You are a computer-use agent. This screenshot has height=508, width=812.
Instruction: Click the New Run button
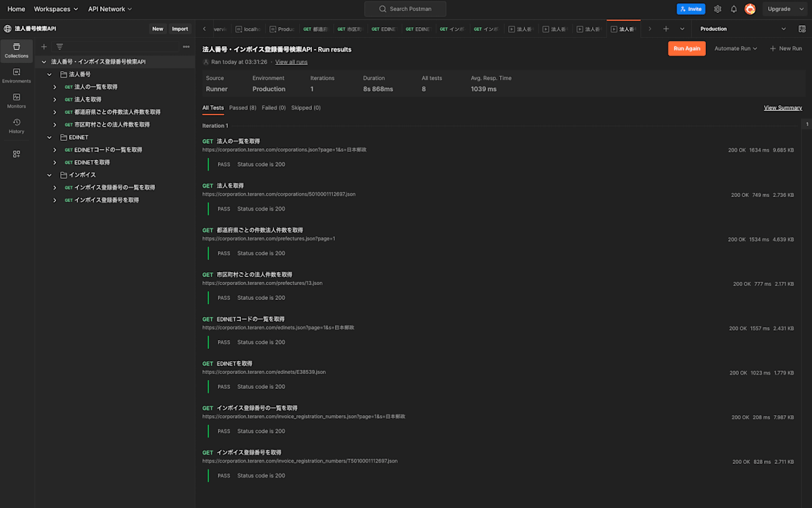tap(786, 49)
